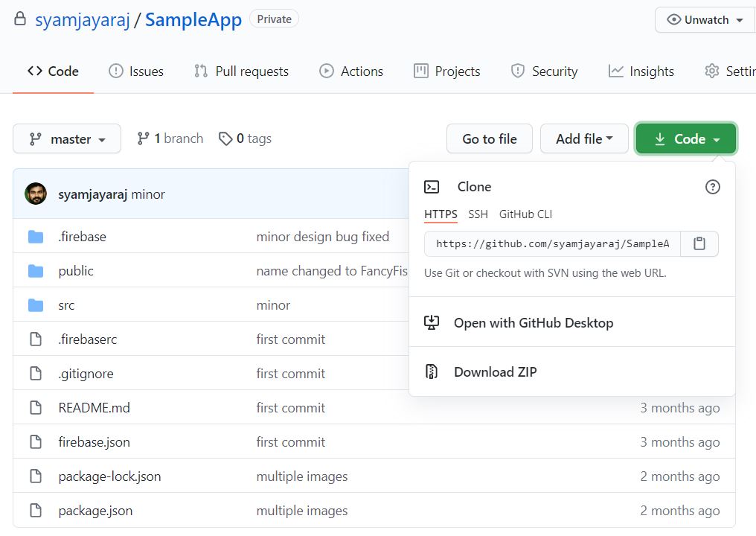Viewport: 756px width, 536px height.
Task: Switch to the GitHub CLI clone tab
Action: pyautogui.click(x=525, y=214)
